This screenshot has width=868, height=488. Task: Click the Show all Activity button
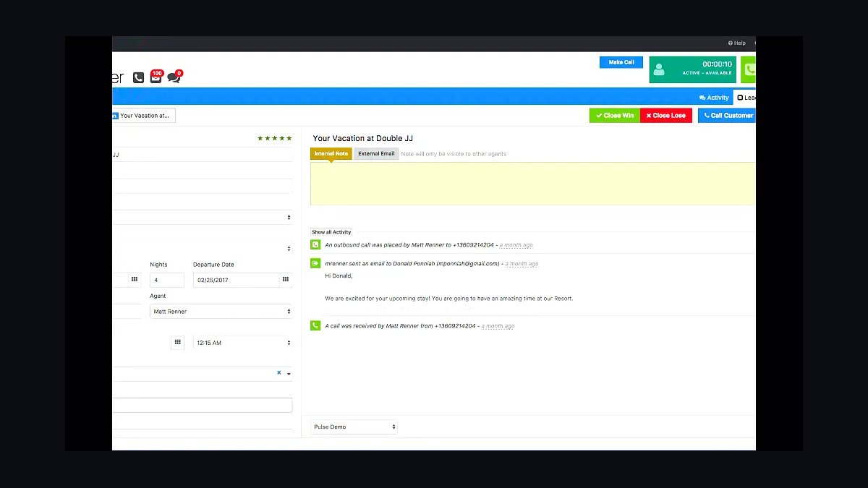331,232
